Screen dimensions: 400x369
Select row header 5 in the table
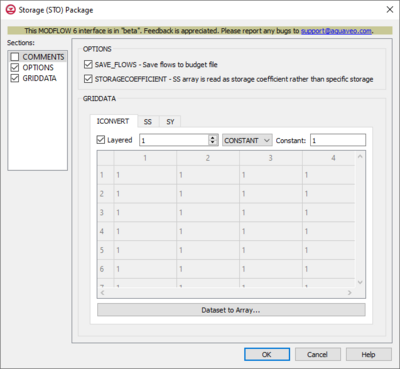pyautogui.click(x=105, y=250)
